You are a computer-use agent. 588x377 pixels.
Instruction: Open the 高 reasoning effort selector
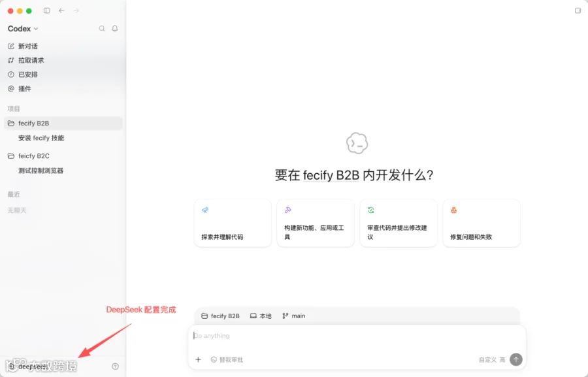click(502, 360)
